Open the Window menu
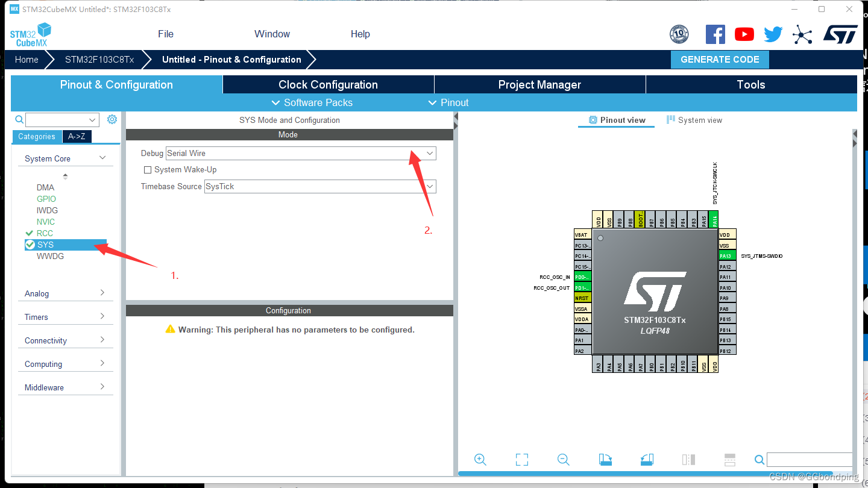Screen dimensions: 868x488 coord(272,34)
